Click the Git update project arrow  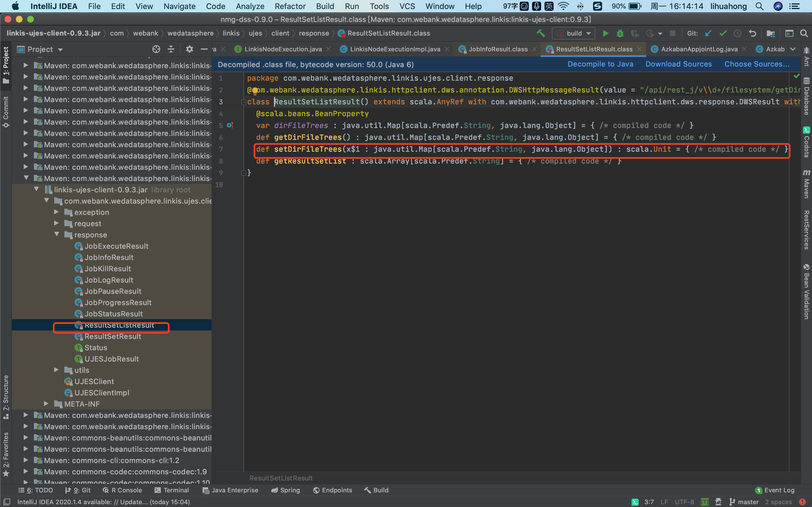[708, 33]
